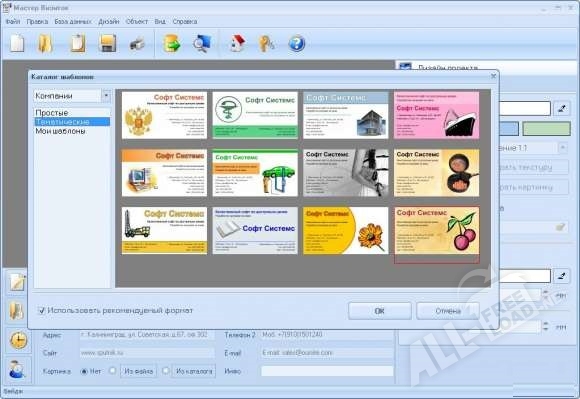Click the clock icon in the left sidebar
Viewport: 580px width, 399px height.
(x=18, y=340)
